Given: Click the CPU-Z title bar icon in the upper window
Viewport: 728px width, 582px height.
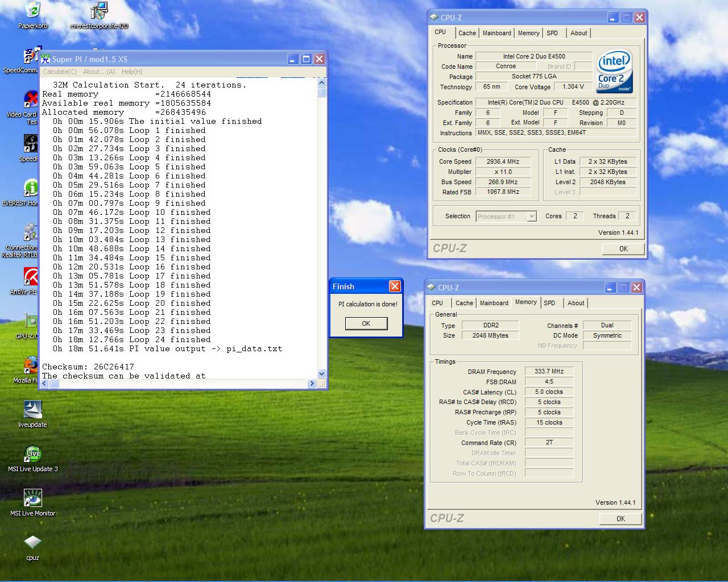Looking at the screenshot, I should tap(434, 18).
